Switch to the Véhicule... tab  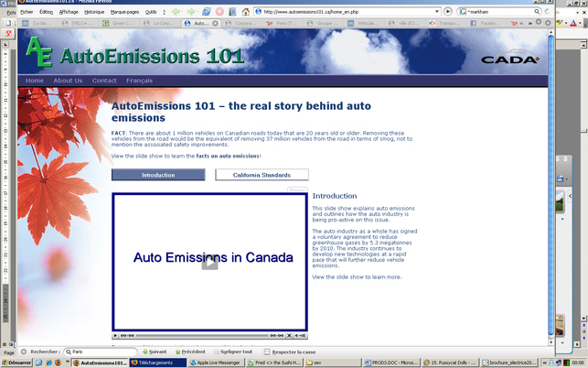pos(364,23)
